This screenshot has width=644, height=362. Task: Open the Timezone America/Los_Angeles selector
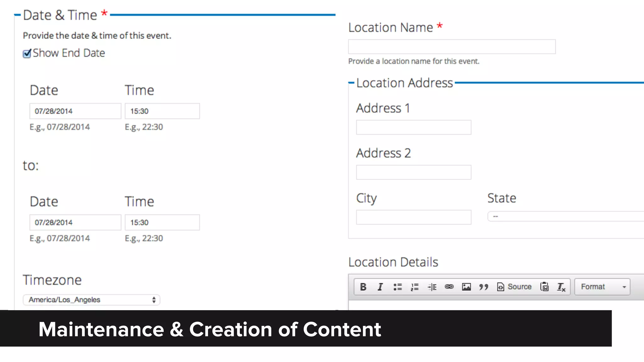[92, 300]
